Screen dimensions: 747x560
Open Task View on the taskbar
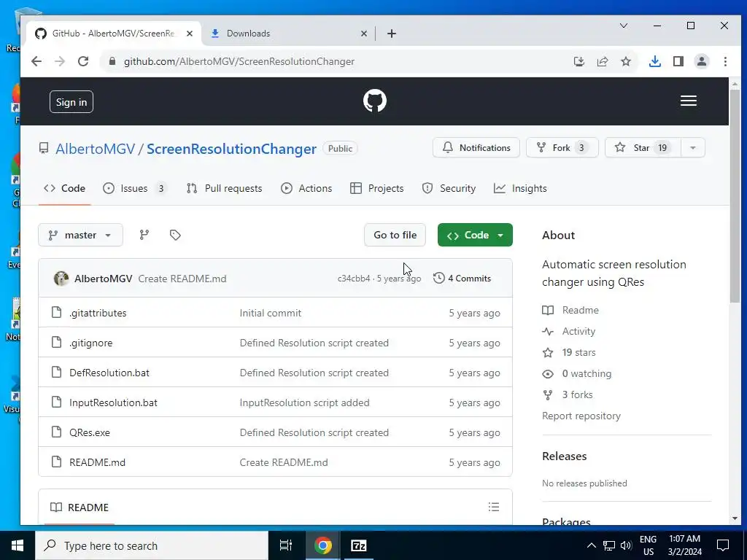[286, 545]
